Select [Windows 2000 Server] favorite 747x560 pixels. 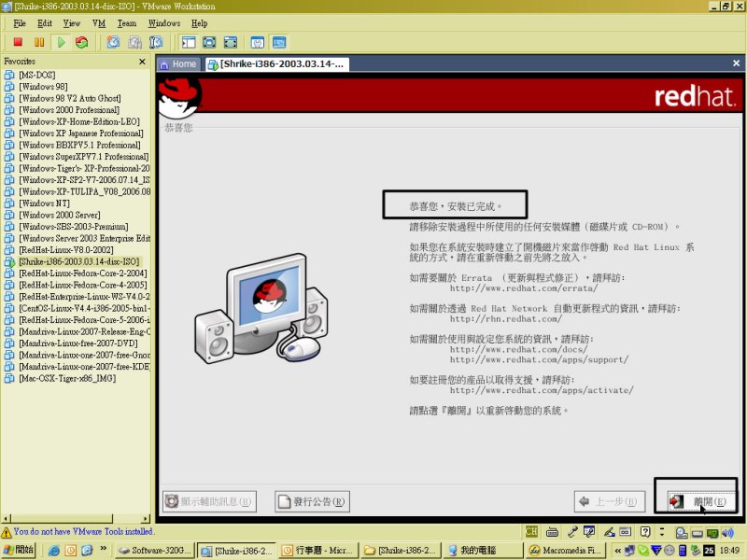[x=60, y=215]
